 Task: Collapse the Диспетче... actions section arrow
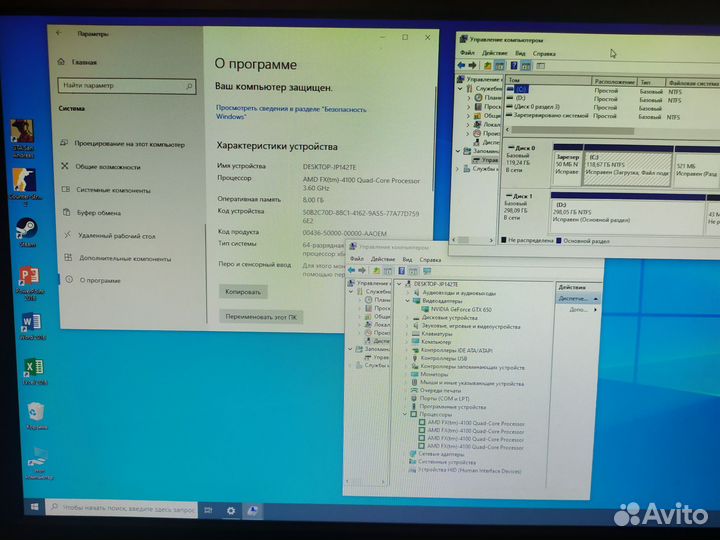tap(596, 299)
